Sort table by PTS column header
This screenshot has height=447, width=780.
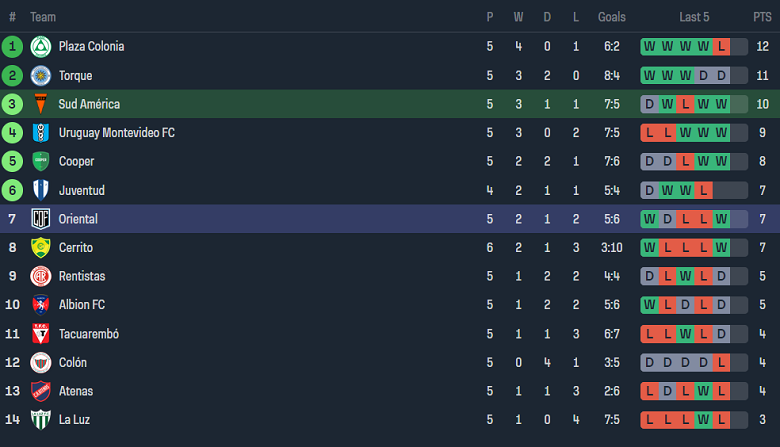[x=762, y=17]
